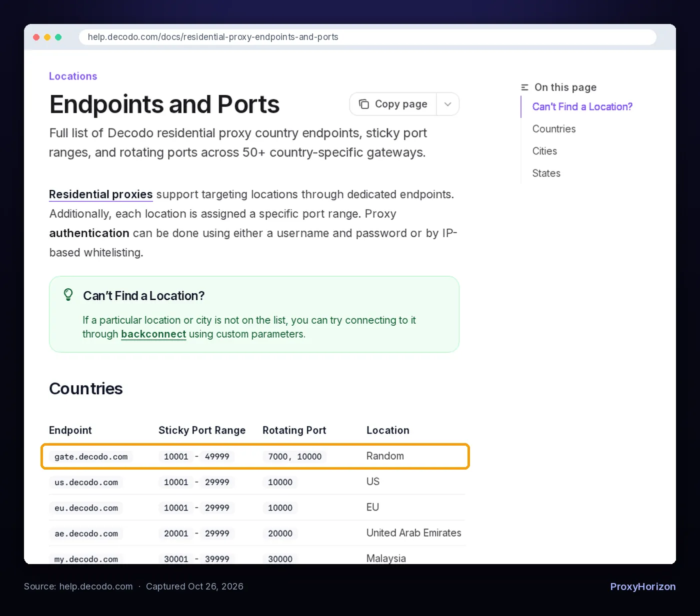Image resolution: width=700 pixels, height=616 pixels.
Task: Go to Countries in page contents
Action: (554, 129)
